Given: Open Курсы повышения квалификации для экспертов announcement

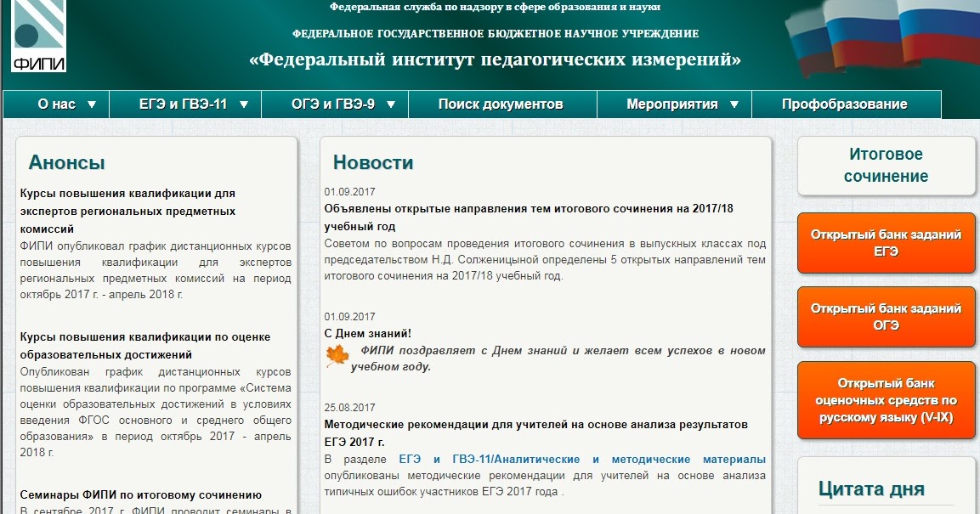Looking at the screenshot, I should pos(127,211).
